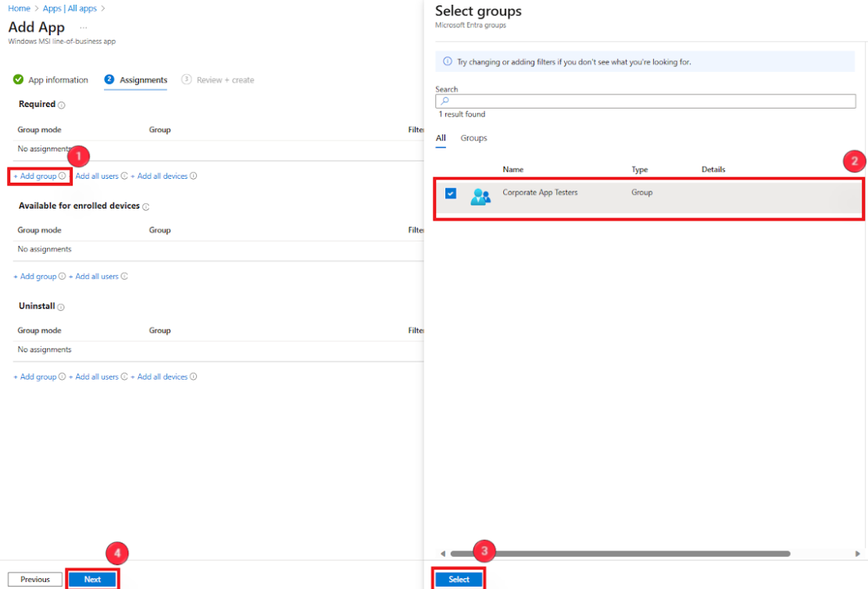Click the Corporate App Testers group icon
Screen dimensions: 868x589
(x=480, y=197)
